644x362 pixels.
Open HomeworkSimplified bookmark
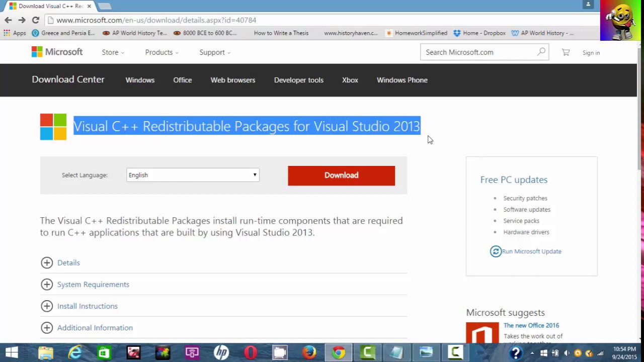click(416, 33)
